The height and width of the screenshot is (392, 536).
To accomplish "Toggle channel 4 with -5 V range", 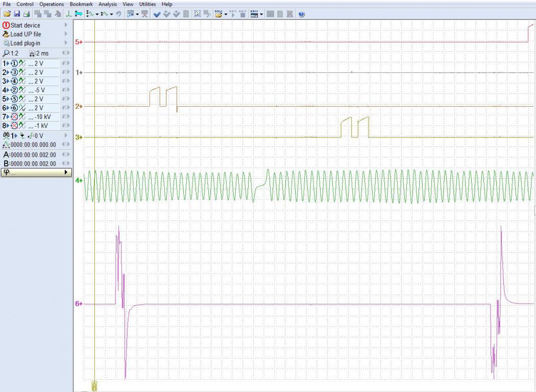I will 14,90.
